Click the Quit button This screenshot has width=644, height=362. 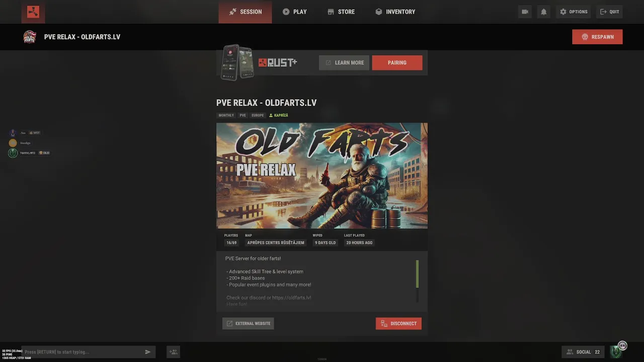(609, 12)
